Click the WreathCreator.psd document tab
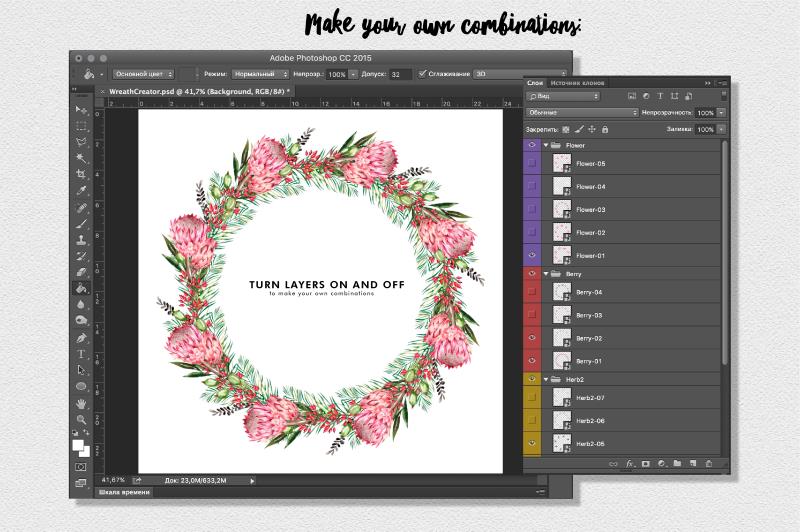The height and width of the screenshot is (532, 800). 195,91
